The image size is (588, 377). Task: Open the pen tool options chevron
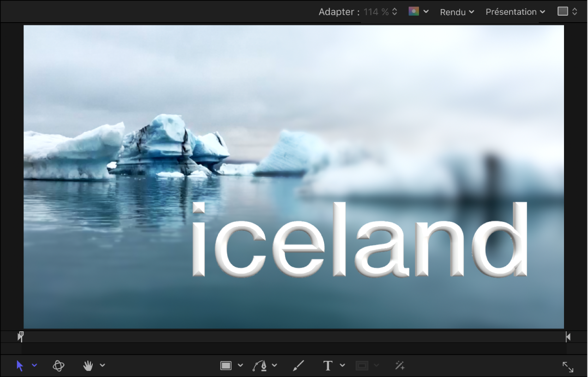[275, 365]
